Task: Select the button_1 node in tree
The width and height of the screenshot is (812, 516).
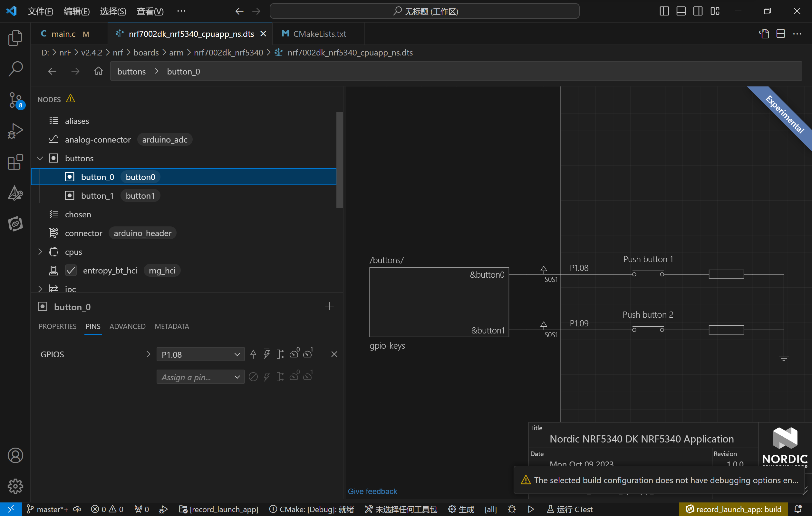Action: 184,196
